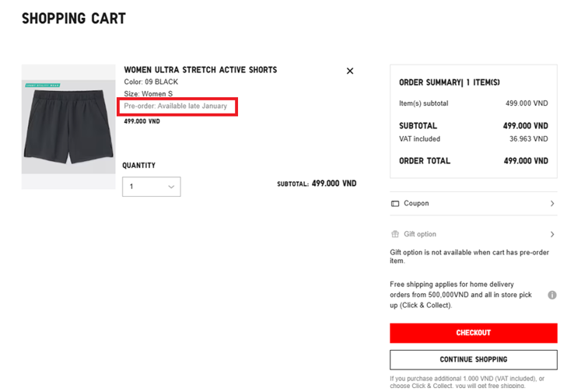Click the VAT included amount
Image resolution: width=581 pixels, height=392 pixels.
[x=528, y=139]
